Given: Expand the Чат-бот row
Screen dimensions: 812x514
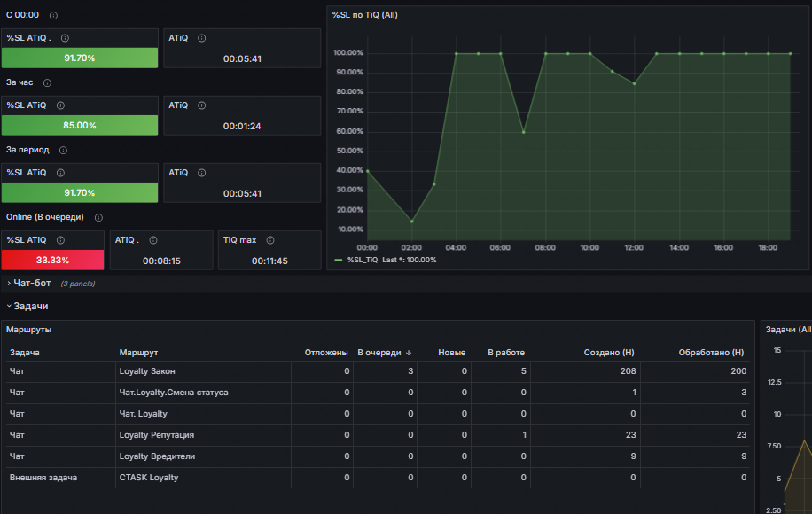Looking at the screenshot, I should coord(32,284).
